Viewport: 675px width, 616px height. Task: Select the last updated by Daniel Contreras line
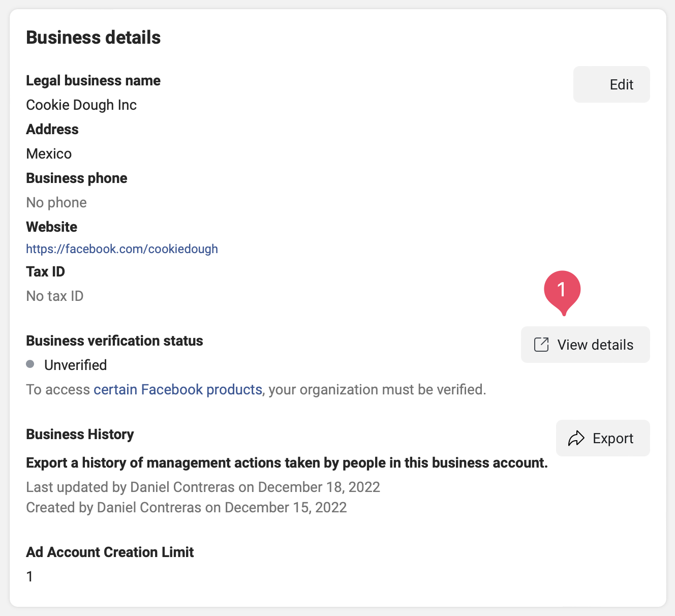pos(203,487)
